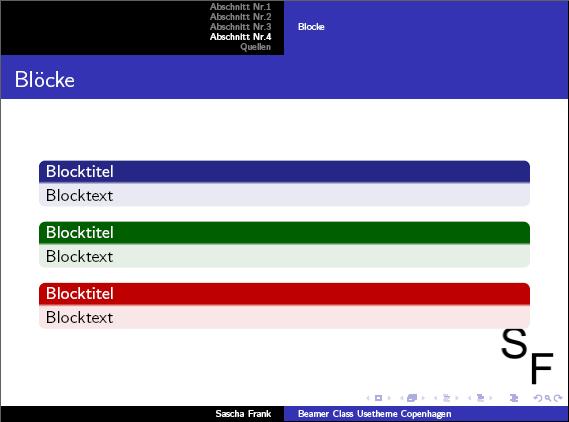Click the Beamer Class Usetheme Copenhagen title footer

374,414
